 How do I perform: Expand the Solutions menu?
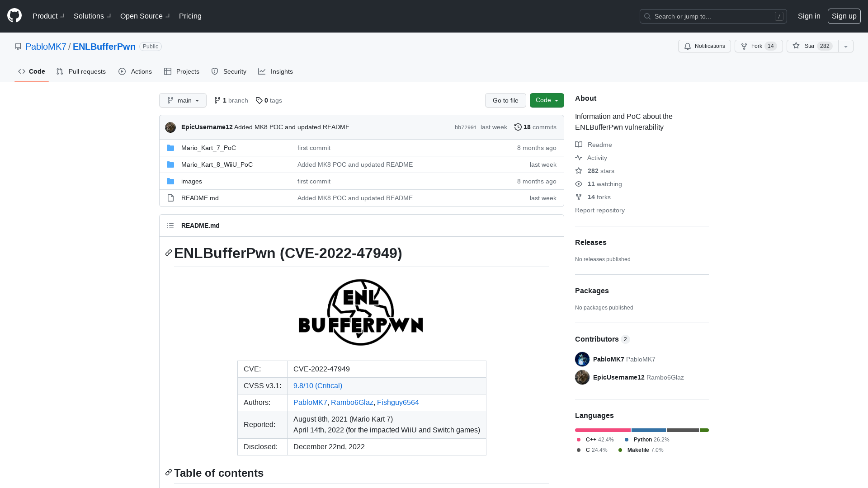[92, 16]
